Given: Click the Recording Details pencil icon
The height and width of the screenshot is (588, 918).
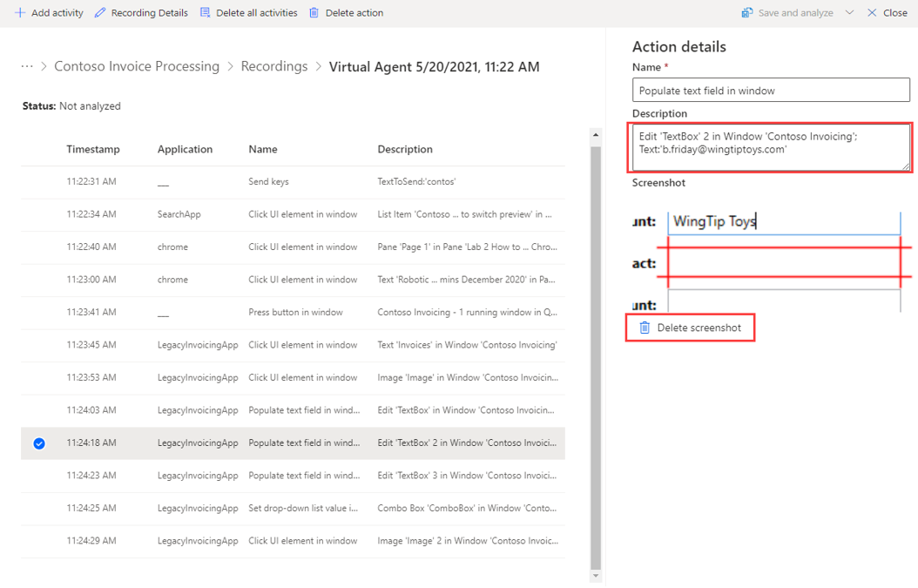Looking at the screenshot, I should [98, 12].
